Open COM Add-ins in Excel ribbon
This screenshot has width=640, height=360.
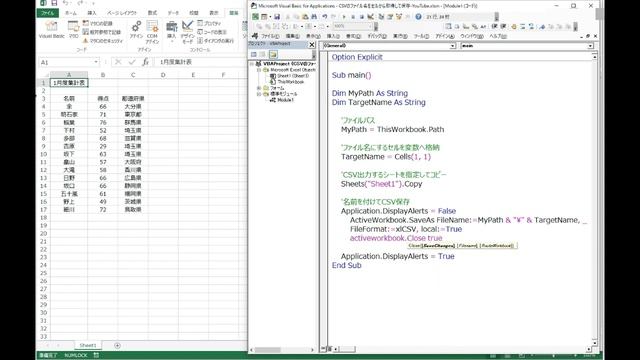[x=152, y=32]
